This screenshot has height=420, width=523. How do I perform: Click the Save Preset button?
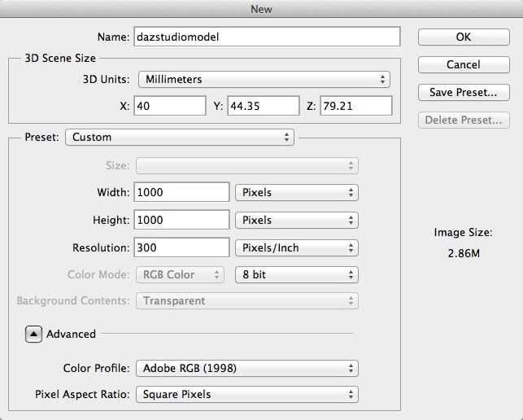[x=464, y=92]
